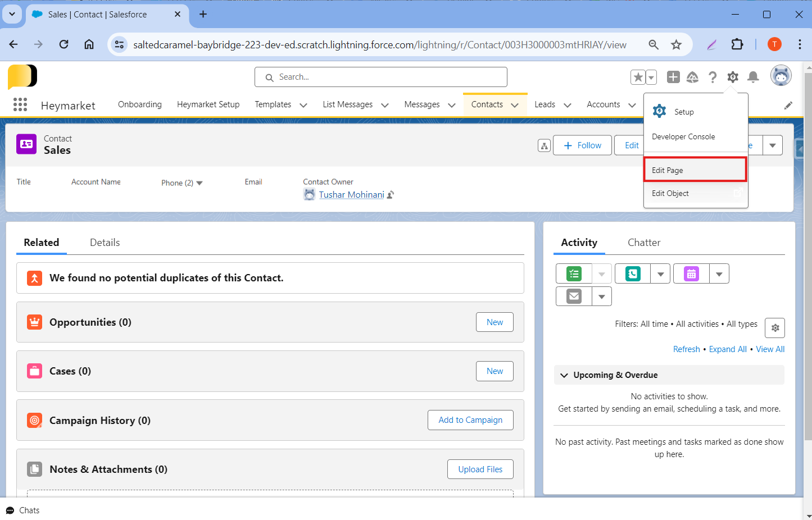Reload the page in browser
The image size is (812, 520).
[63, 44]
